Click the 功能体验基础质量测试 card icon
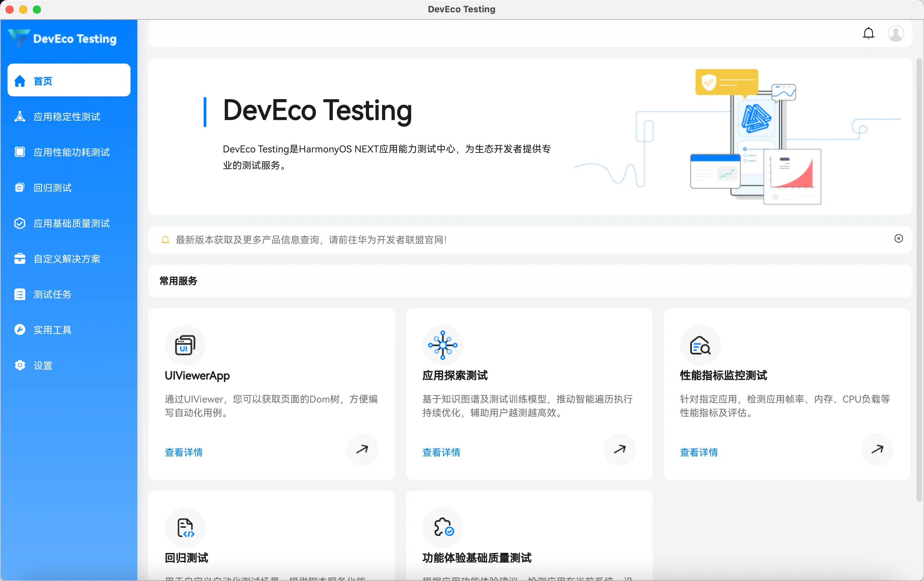Screen dimensions: 924x581 tap(443, 527)
